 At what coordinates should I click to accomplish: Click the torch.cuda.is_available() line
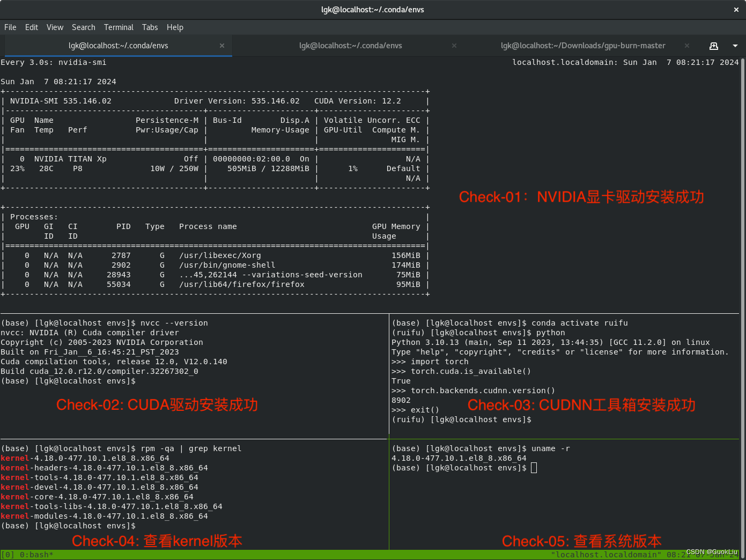(x=461, y=371)
